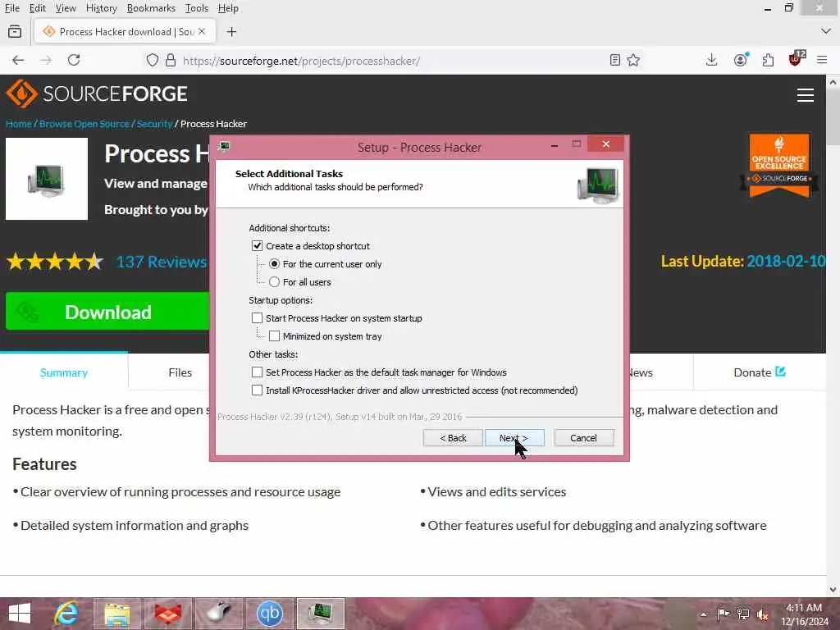Screen dimensions: 840x630
Task: Check Install KProcessHacker driver option
Action: [257, 390]
